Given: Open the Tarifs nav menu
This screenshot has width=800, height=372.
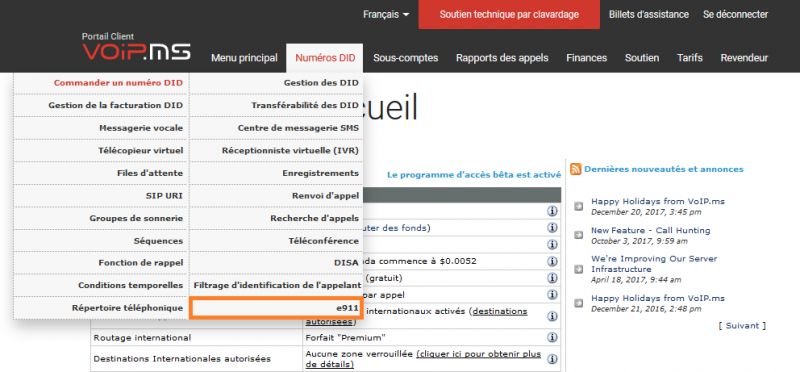Looking at the screenshot, I should click(x=690, y=58).
